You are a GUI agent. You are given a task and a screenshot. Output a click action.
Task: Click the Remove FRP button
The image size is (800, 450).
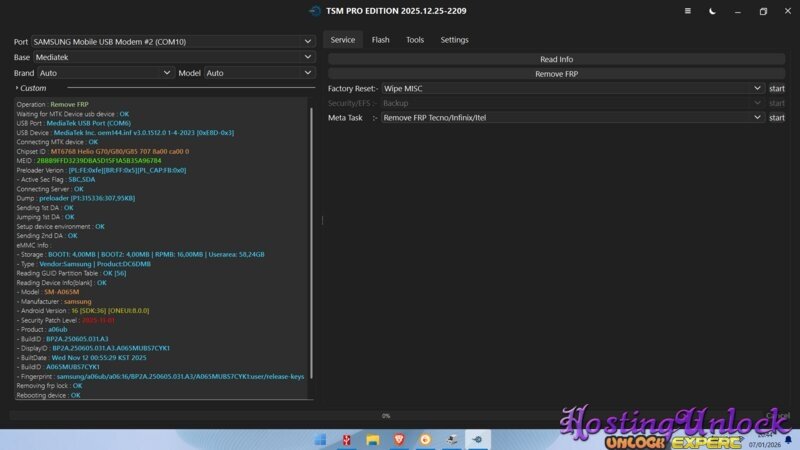click(x=556, y=74)
